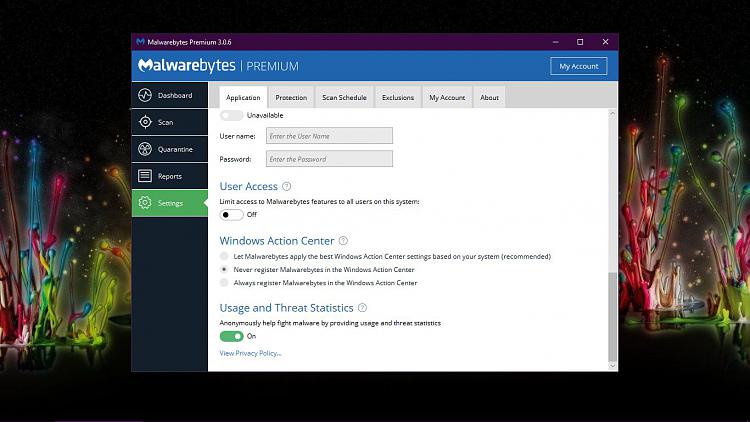The image size is (750, 422).
Task: Click the scrollbar up arrow
Action: [x=612, y=114]
